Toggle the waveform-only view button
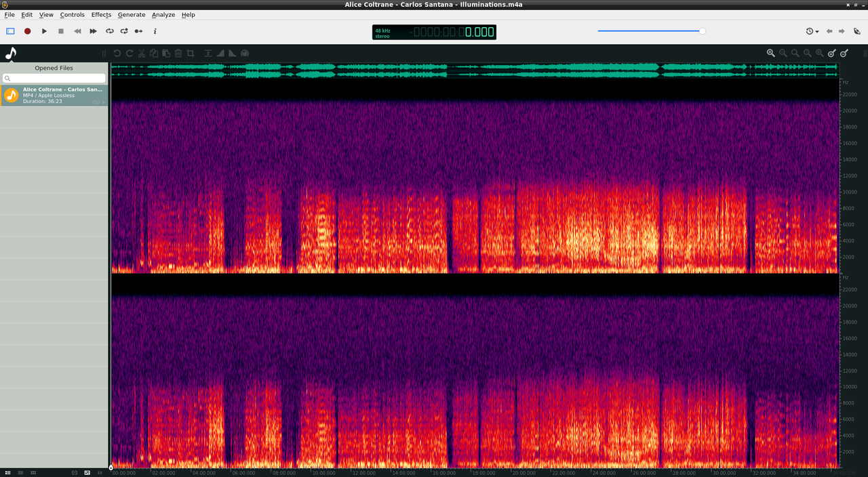This screenshot has height=477, width=868. click(x=75, y=472)
